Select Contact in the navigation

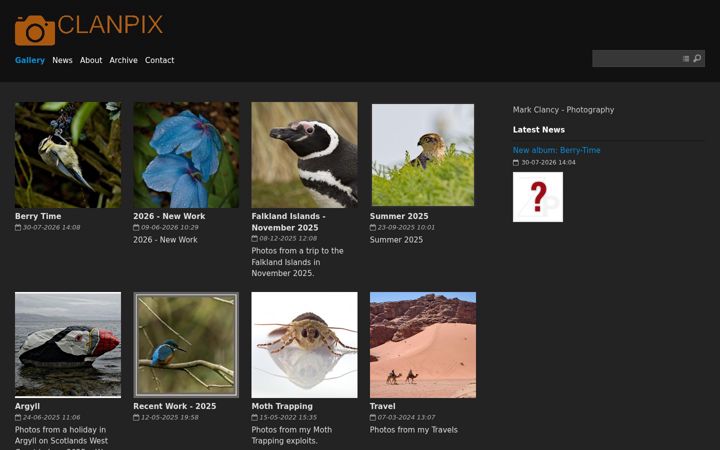(x=159, y=60)
